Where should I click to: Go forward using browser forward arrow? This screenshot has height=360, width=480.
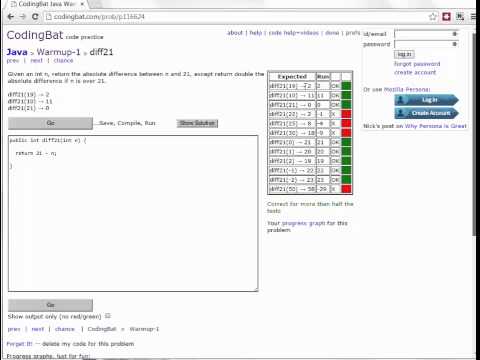[23, 16]
